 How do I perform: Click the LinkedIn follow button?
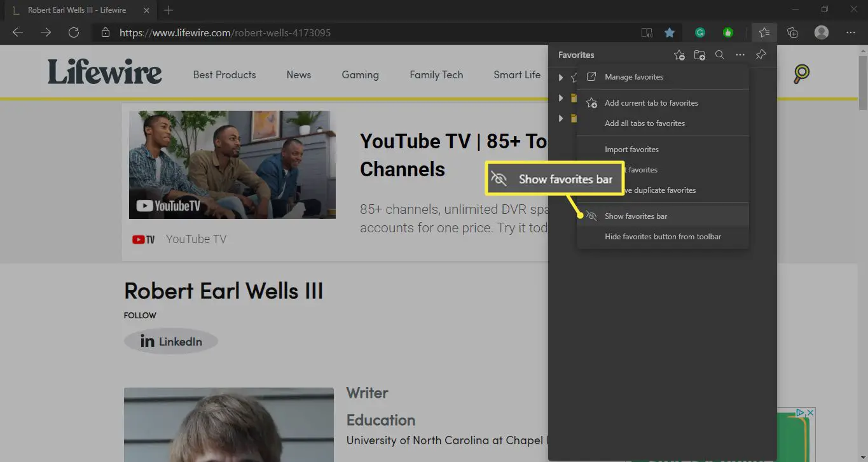(171, 342)
